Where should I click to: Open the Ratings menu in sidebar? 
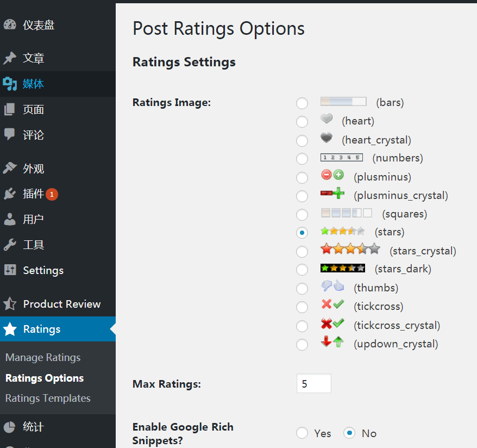(42, 329)
